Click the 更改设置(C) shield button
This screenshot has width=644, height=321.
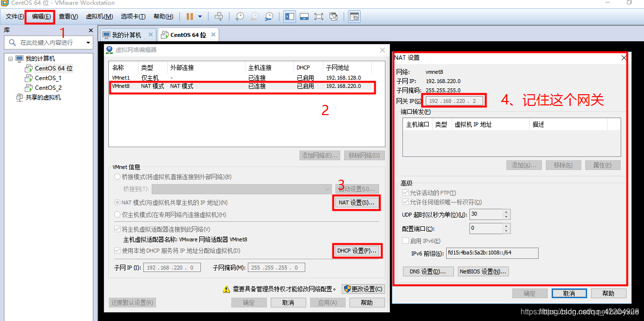[x=363, y=289]
